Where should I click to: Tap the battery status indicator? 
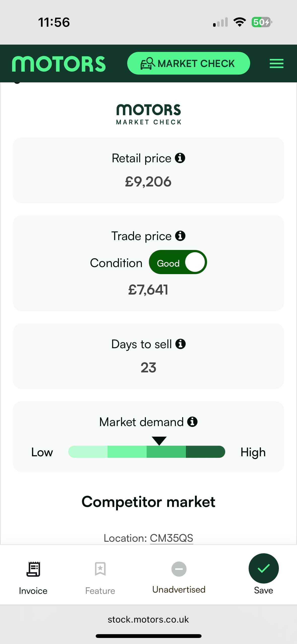tap(261, 22)
